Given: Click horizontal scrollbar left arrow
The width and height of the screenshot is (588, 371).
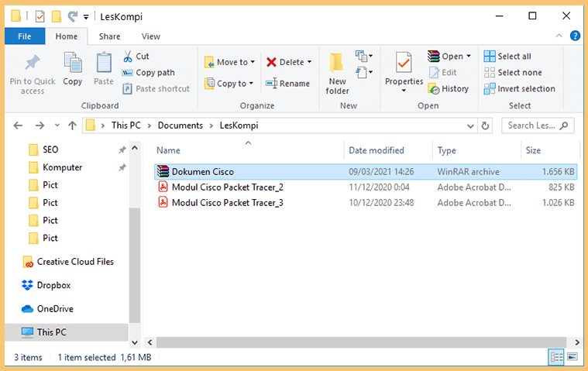Looking at the screenshot, I should pos(150,342).
